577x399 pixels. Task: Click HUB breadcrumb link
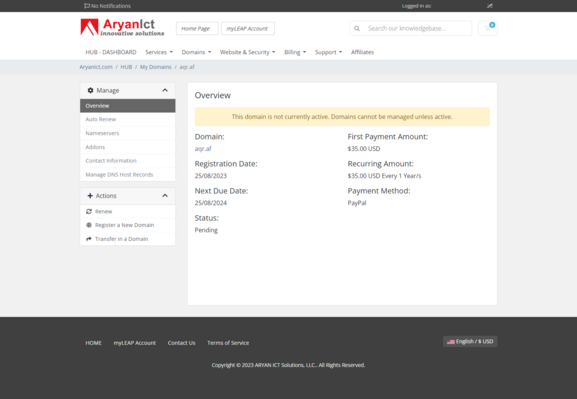[126, 67]
